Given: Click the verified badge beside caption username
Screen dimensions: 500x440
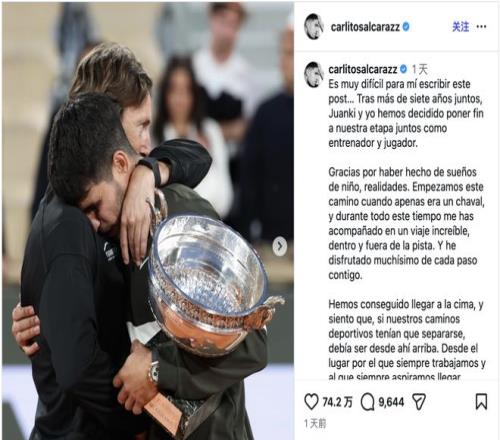Looking at the screenshot, I should click(403, 69).
